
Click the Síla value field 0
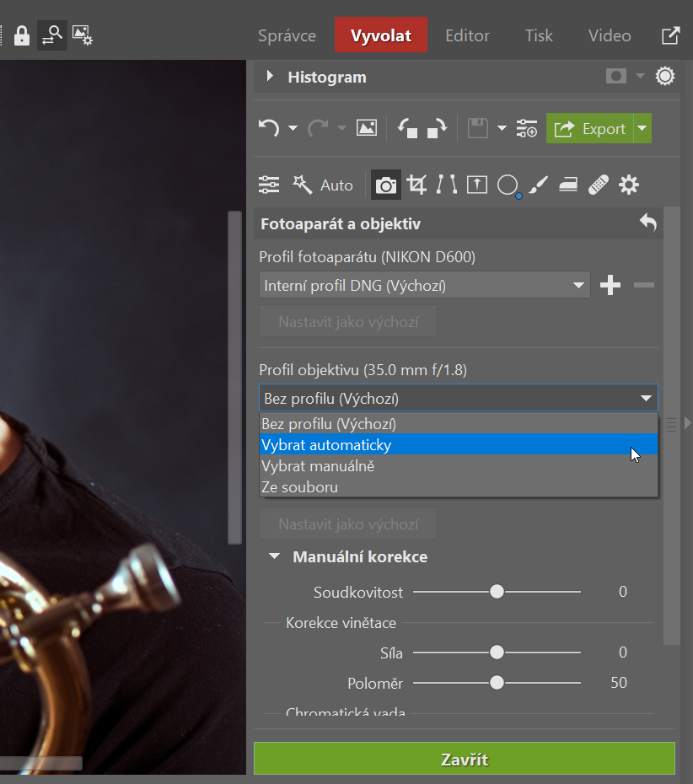tap(622, 652)
